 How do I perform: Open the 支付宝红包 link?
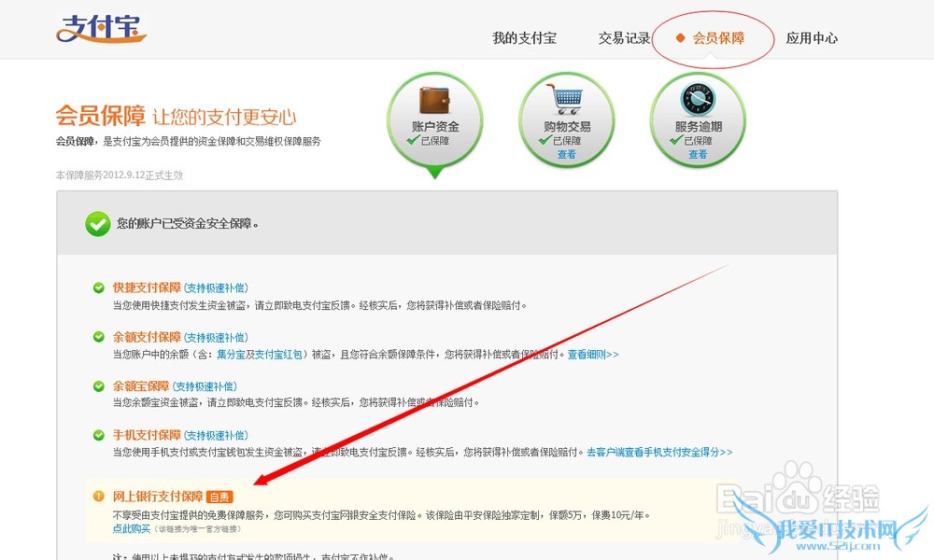pos(278,354)
